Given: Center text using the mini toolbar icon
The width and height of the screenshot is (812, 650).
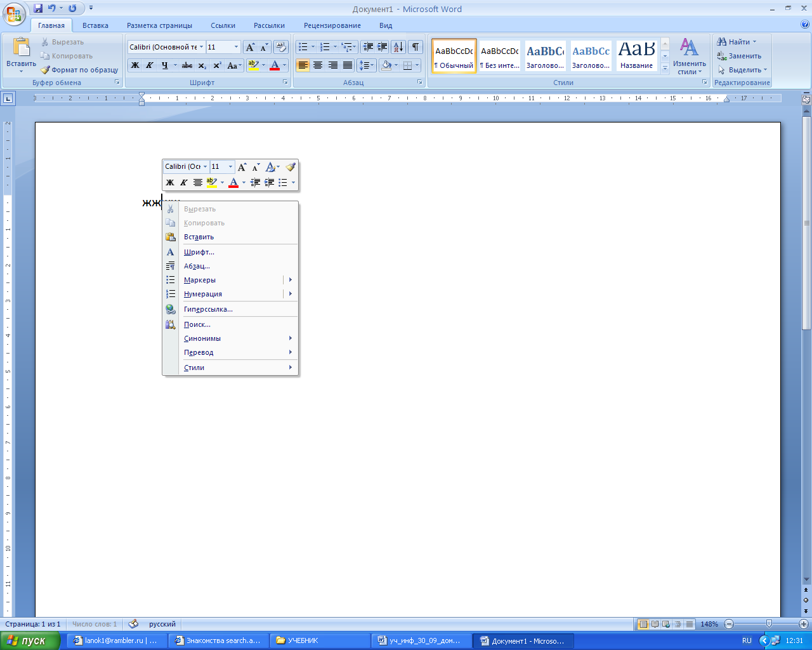Looking at the screenshot, I should [198, 183].
